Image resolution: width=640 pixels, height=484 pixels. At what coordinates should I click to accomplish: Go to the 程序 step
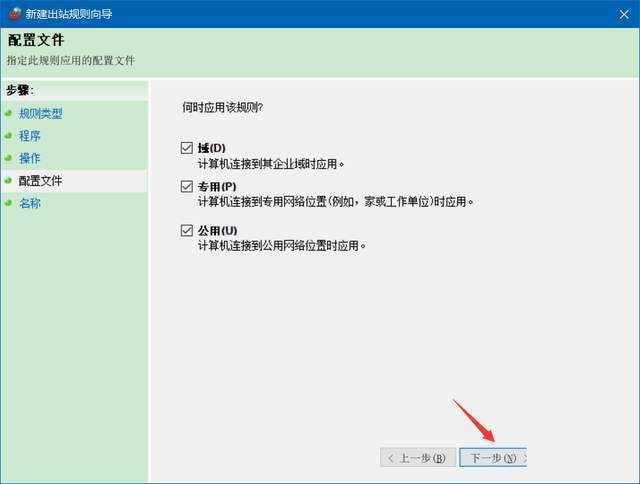tap(30, 135)
